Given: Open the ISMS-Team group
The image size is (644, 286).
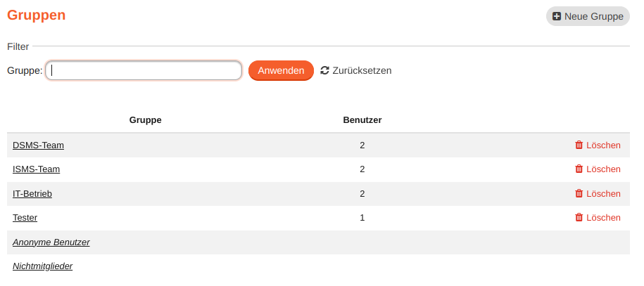Looking at the screenshot, I should click(x=36, y=169).
